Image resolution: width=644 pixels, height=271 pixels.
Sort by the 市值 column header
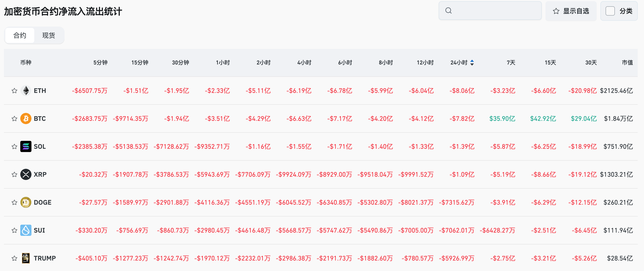click(x=627, y=63)
